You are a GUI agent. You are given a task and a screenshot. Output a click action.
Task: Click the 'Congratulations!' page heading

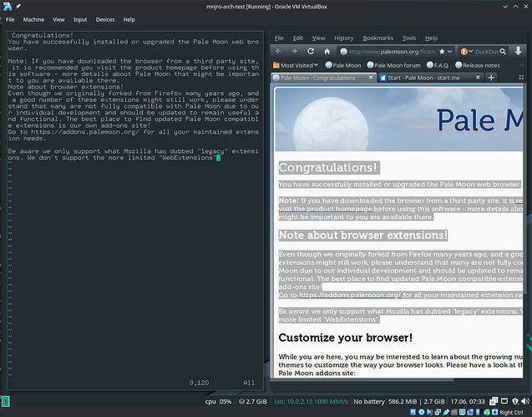[327, 168]
